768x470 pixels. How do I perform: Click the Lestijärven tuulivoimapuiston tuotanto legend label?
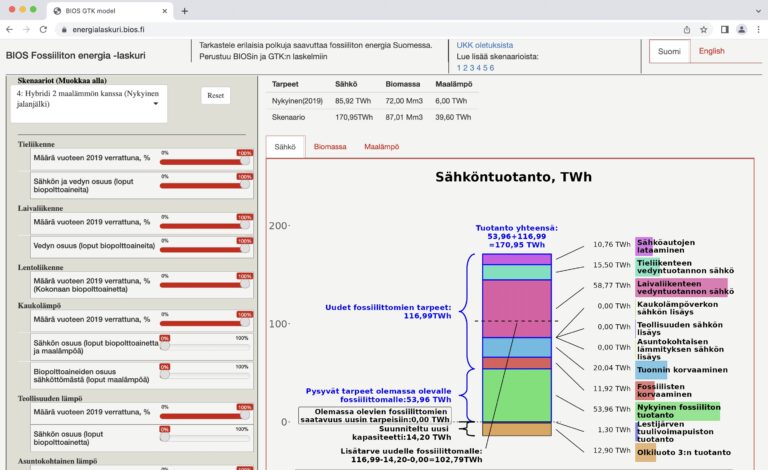[x=675, y=432]
